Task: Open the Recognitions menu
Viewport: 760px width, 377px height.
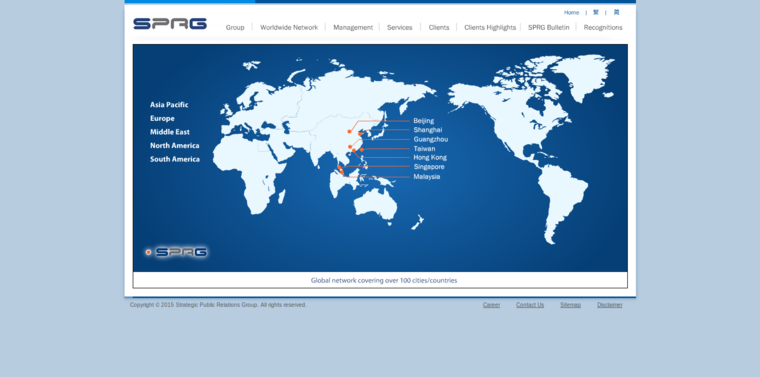Action: 603,28
